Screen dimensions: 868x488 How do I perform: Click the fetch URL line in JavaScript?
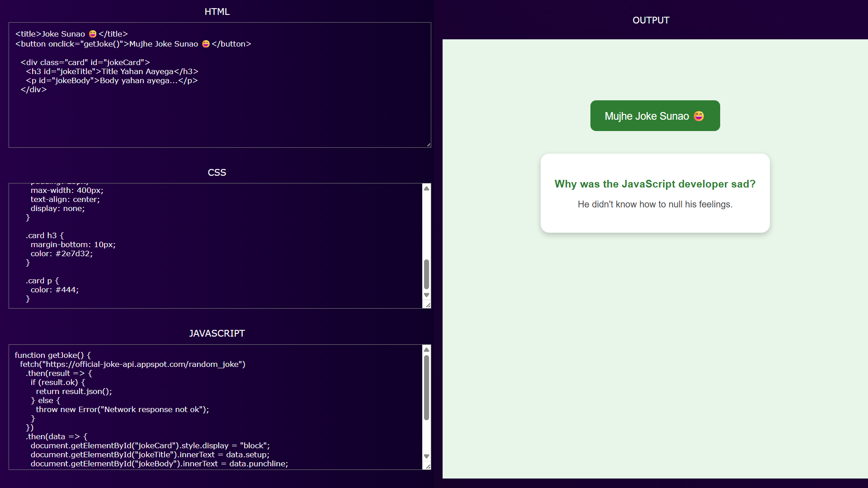[x=133, y=364]
